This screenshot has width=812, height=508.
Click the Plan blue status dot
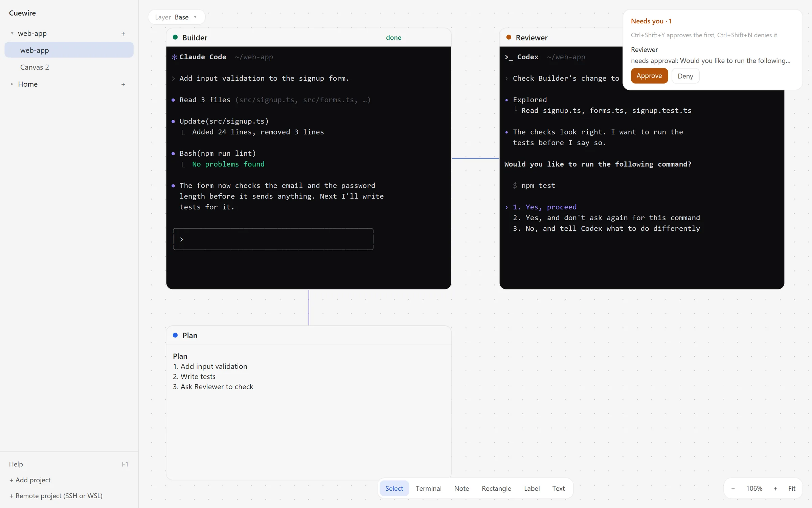pos(175,335)
